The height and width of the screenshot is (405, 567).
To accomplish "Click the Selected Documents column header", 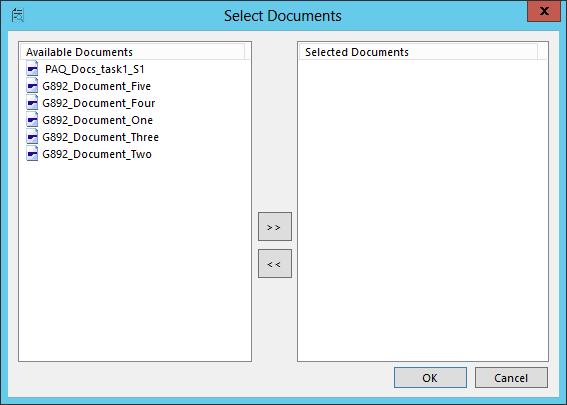I will (x=419, y=52).
